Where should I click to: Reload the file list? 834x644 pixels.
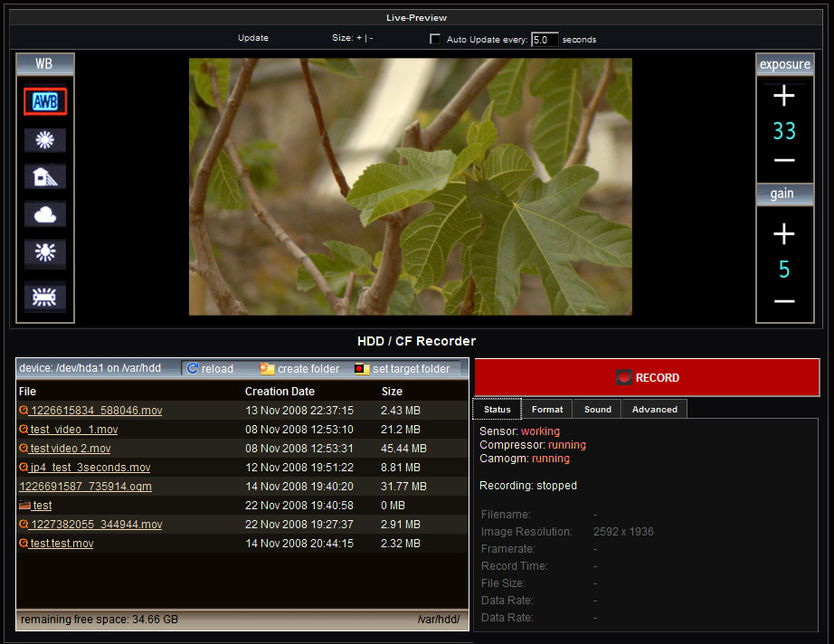coord(211,369)
